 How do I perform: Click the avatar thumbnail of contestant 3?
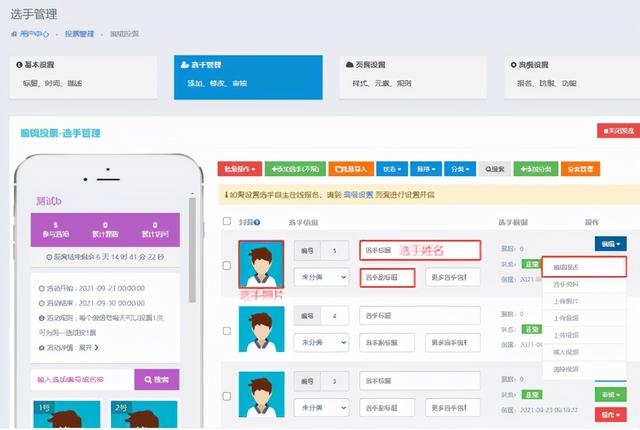[x=261, y=395]
